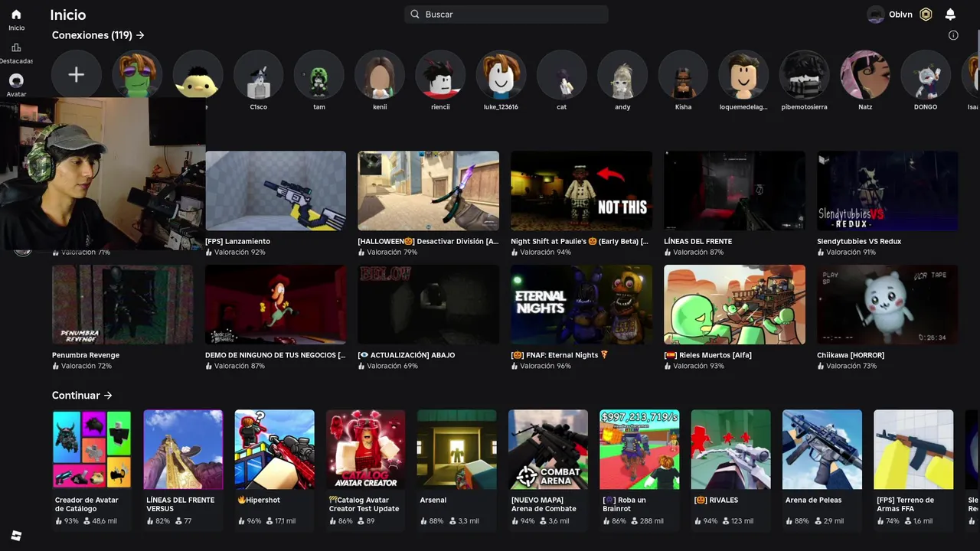
Task: Open the Avatar sidebar icon
Action: point(16,80)
